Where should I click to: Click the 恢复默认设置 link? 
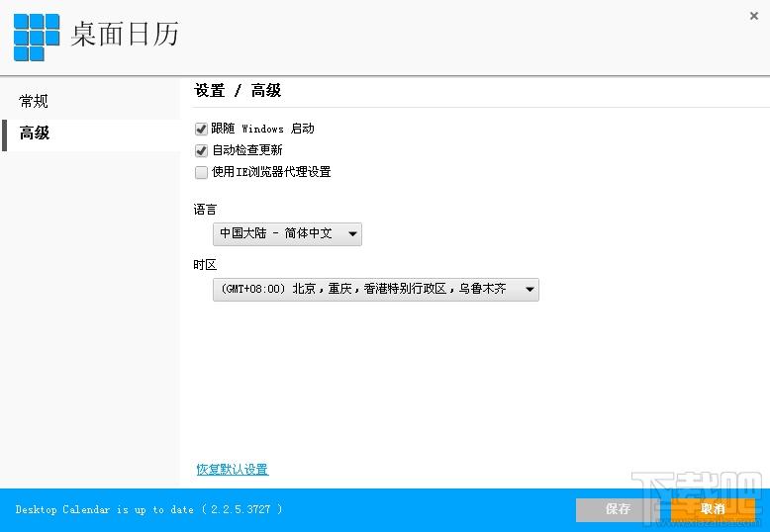coord(233,469)
